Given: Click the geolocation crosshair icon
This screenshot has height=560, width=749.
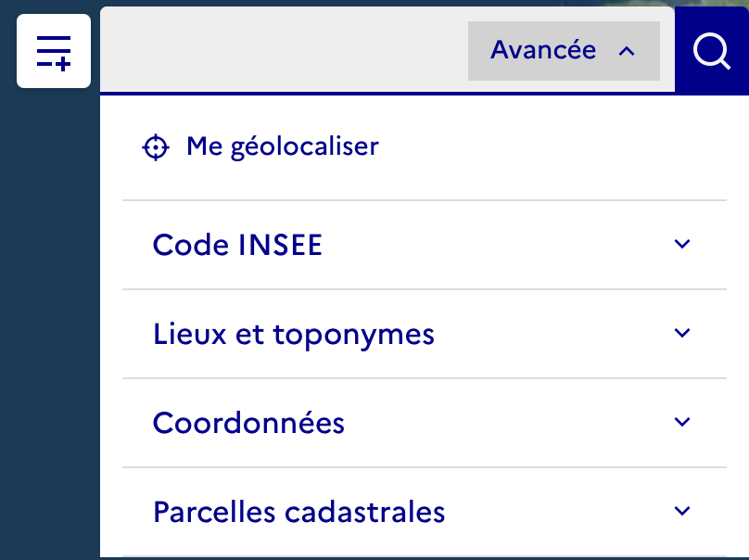Looking at the screenshot, I should [156, 147].
